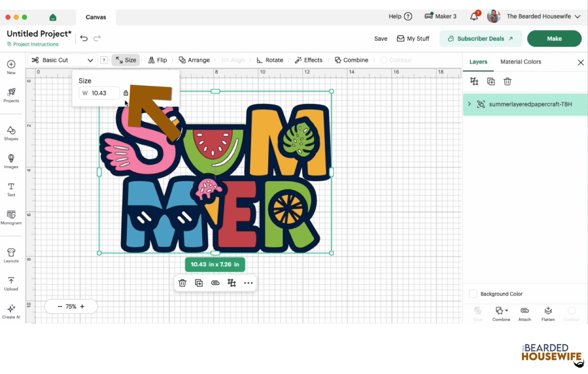Open the Flip toolbar menu
This screenshot has height=374, width=588.
158,60
